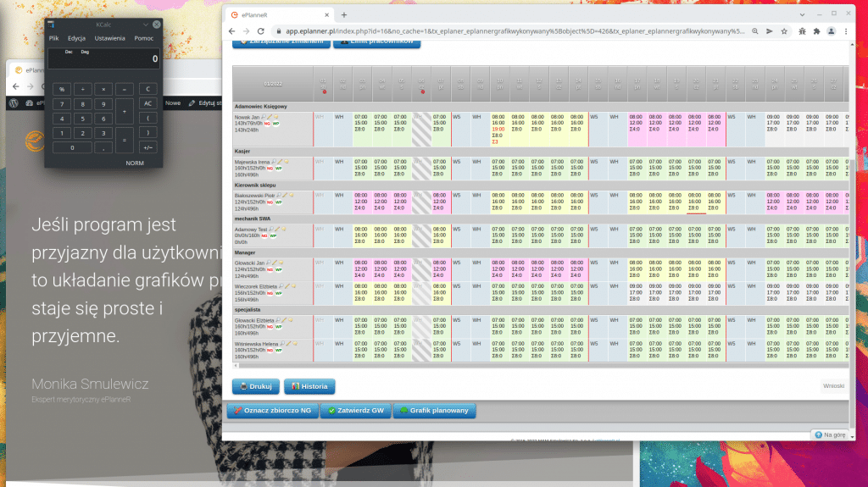The image size is (868, 487).
Task: Click pencil edit icon for Majewska Irena
Action: pyautogui.click(x=280, y=162)
